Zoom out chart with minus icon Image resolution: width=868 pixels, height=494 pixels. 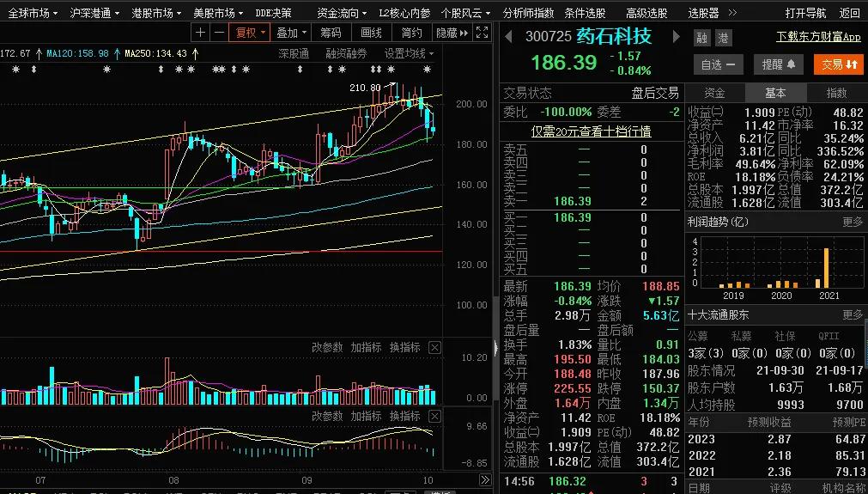(x=219, y=33)
